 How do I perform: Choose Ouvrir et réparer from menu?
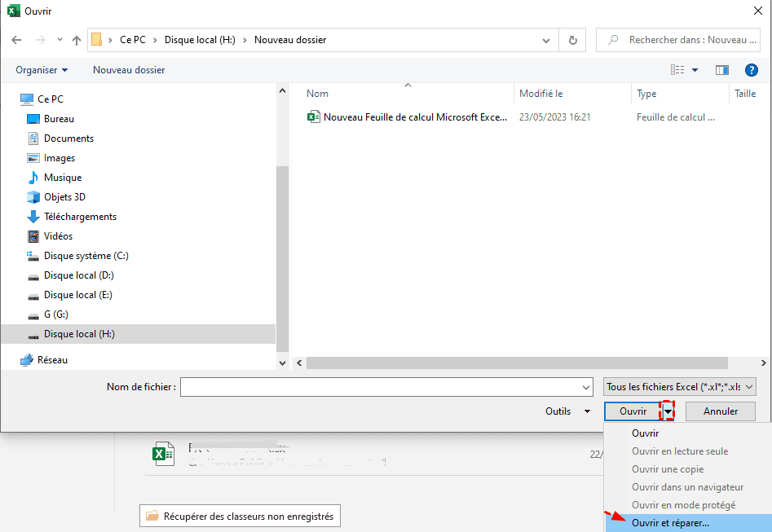coord(670,523)
